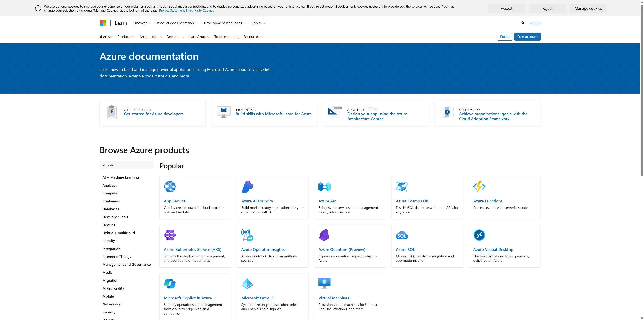
Task: Select the Popular category
Action: point(126,165)
